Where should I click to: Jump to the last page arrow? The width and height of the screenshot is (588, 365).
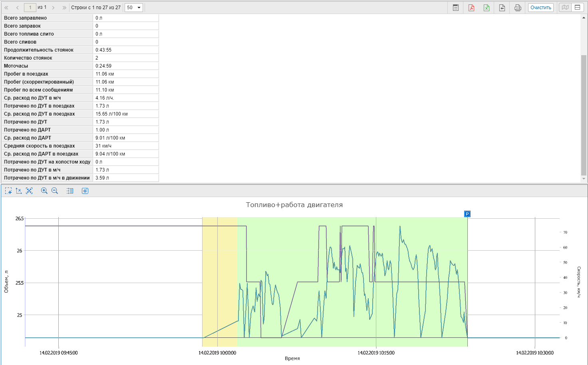pos(64,8)
